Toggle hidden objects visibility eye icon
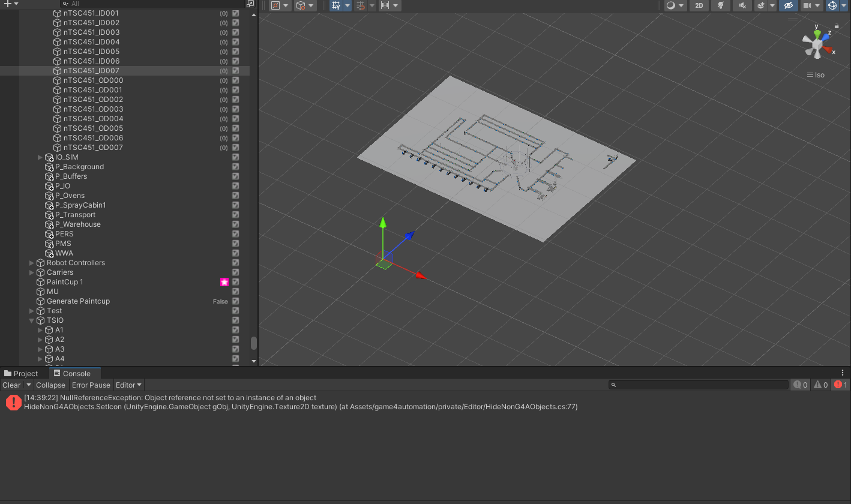The image size is (851, 504). 789,5
